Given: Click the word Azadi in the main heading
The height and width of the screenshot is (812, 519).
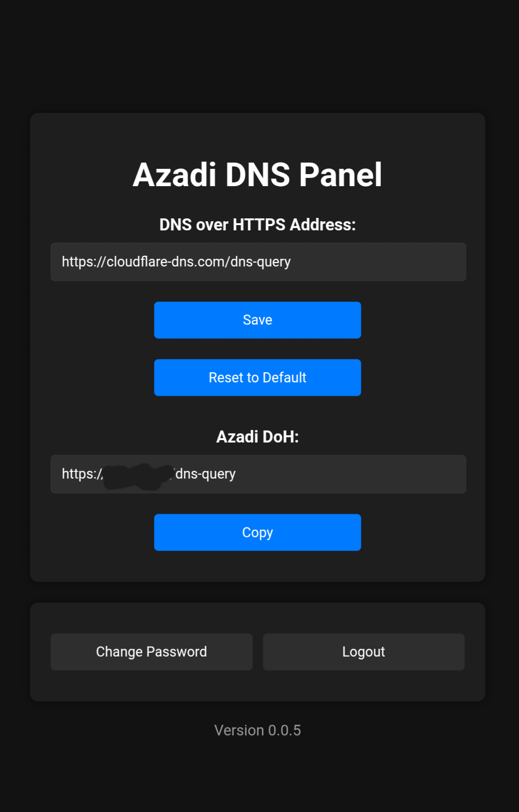Looking at the screenshot, I should pyautogui.click(x=174, y=175).
